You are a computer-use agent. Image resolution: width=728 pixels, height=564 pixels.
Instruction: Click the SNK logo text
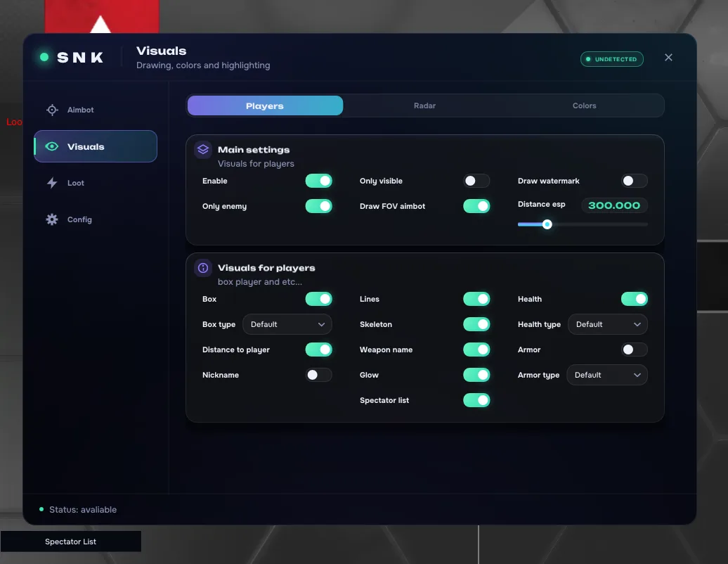(x=80, y=57)
